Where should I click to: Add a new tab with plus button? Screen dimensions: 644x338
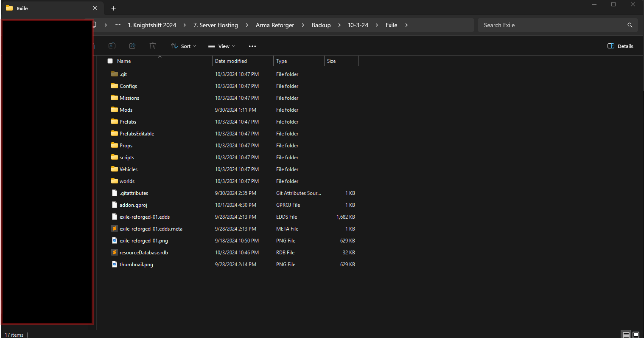pos(113,8)
